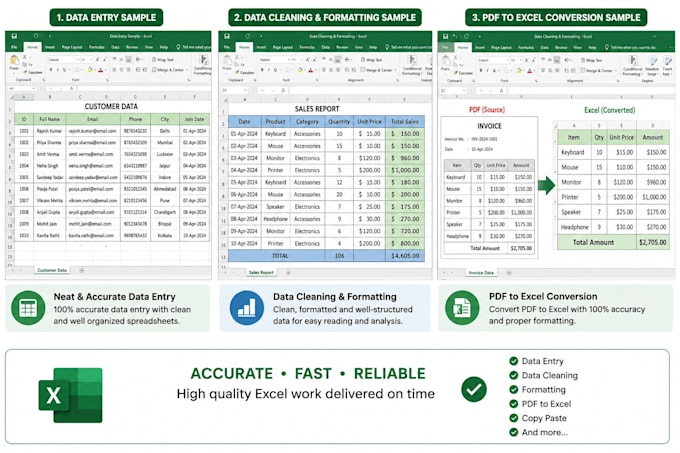This screenshot has width=680, height=453.
Task: Click Save icon in Data Cleaning & Formatting window
Action: point(227,36)
